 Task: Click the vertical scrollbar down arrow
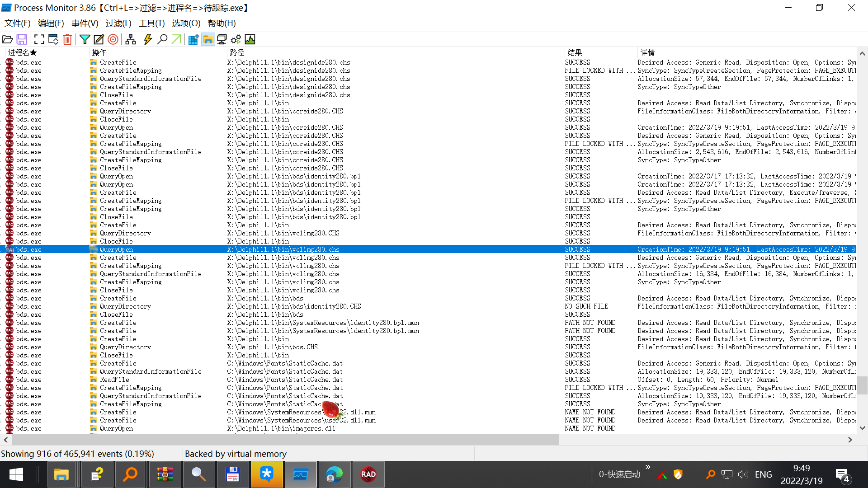[862, 428]
